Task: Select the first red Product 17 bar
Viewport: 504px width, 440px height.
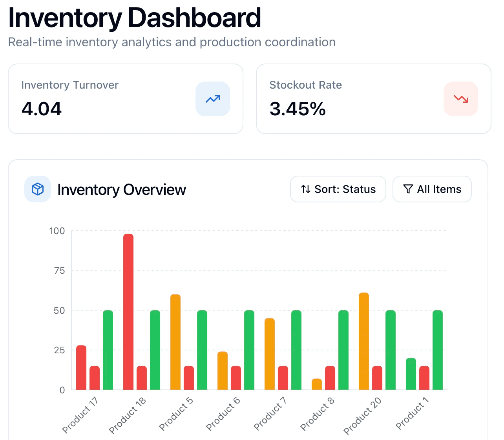Action: pos(81,367)
